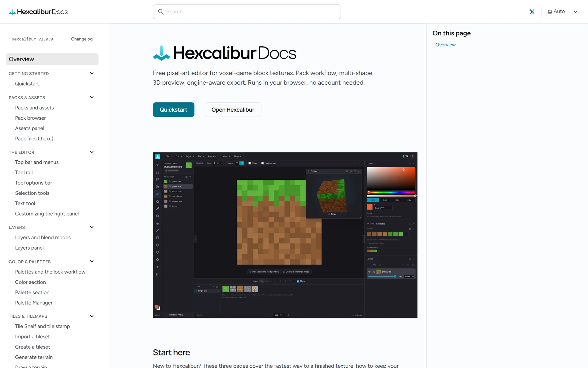Collapse the Layers section chevron
This screenshot has height=368, width=588.
pos(92,227)
